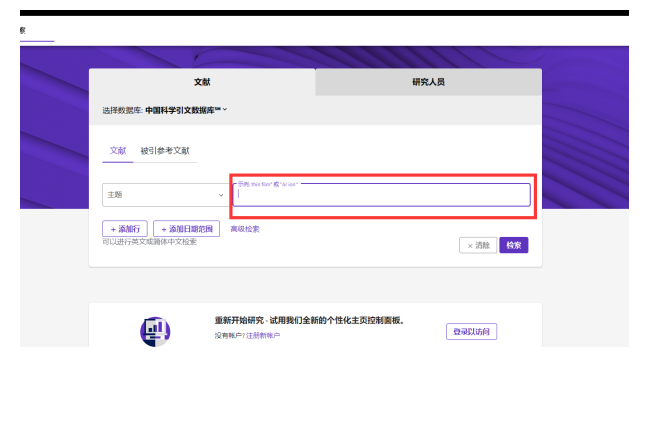The width and height of the screenshot is (659, 440).
Task: Expand the 中国科学引文数据库 database selector arrow
Action: pyautogui.click(x=225, y=109)
